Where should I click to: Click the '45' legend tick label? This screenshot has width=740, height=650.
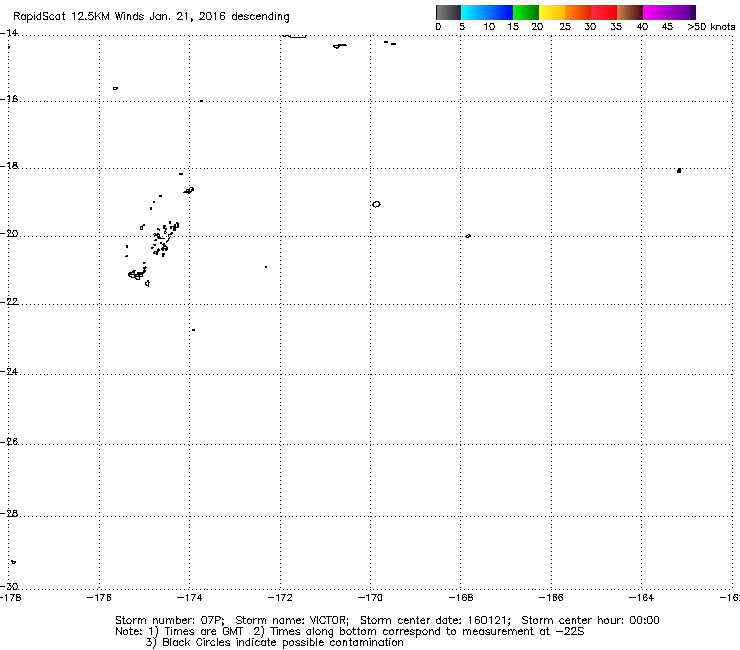(667, 27)
